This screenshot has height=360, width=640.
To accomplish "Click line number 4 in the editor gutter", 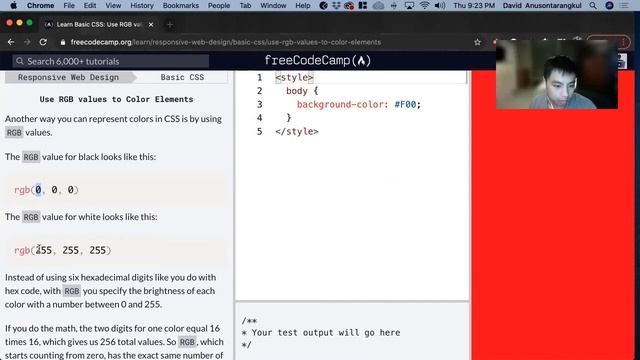I will (260, 118).
